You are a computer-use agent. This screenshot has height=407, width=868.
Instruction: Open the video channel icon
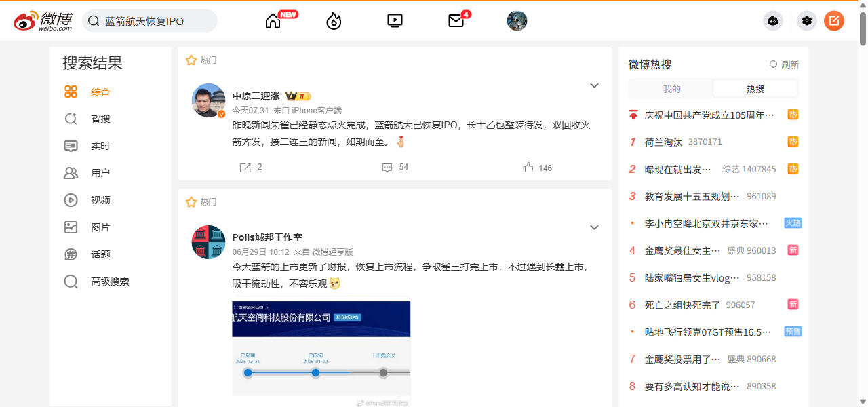(395, 21)
